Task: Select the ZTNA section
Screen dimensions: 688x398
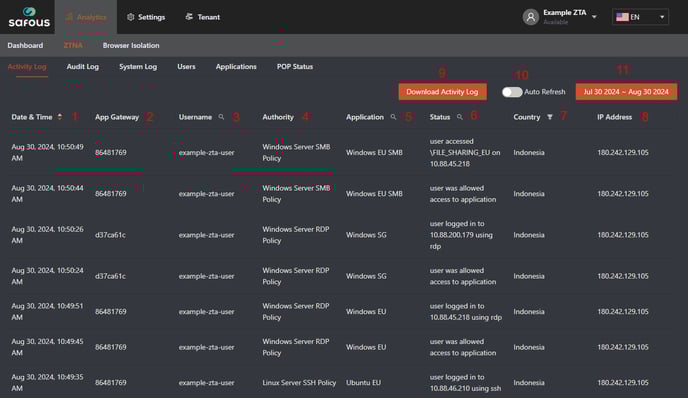Action: click(x=73, y=45)
